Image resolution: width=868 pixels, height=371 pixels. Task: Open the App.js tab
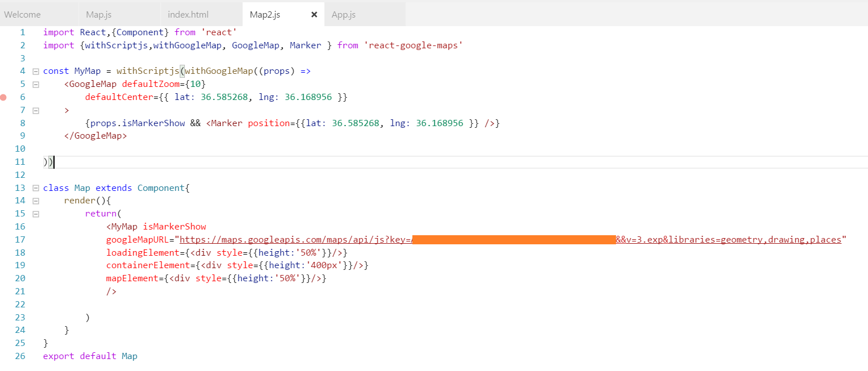tap(344, 14)
